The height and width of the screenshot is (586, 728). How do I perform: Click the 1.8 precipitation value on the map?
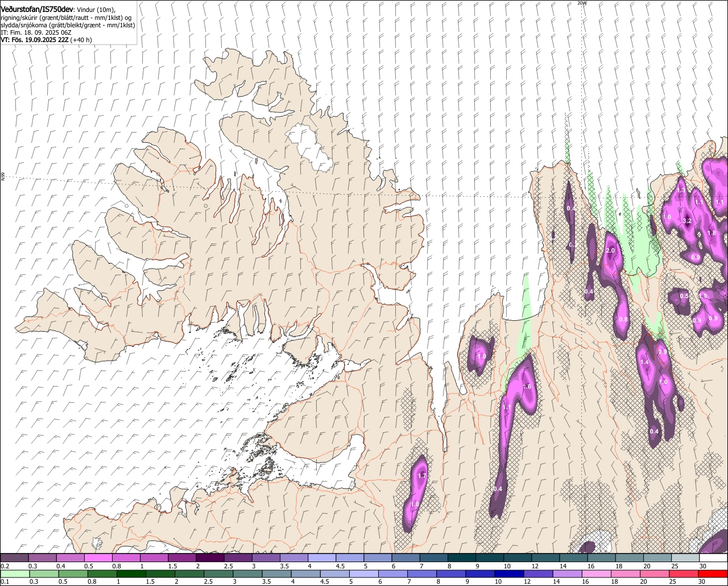[712, 233]
